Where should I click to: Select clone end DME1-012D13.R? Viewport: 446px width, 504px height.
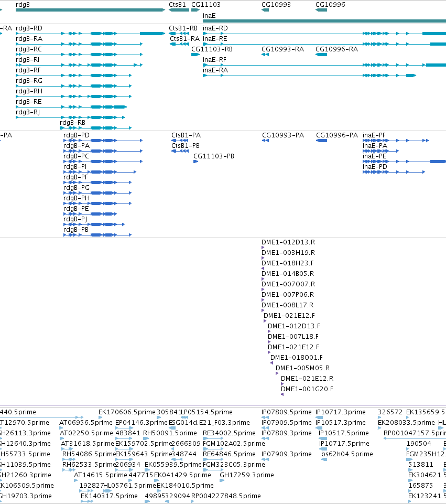288,242
